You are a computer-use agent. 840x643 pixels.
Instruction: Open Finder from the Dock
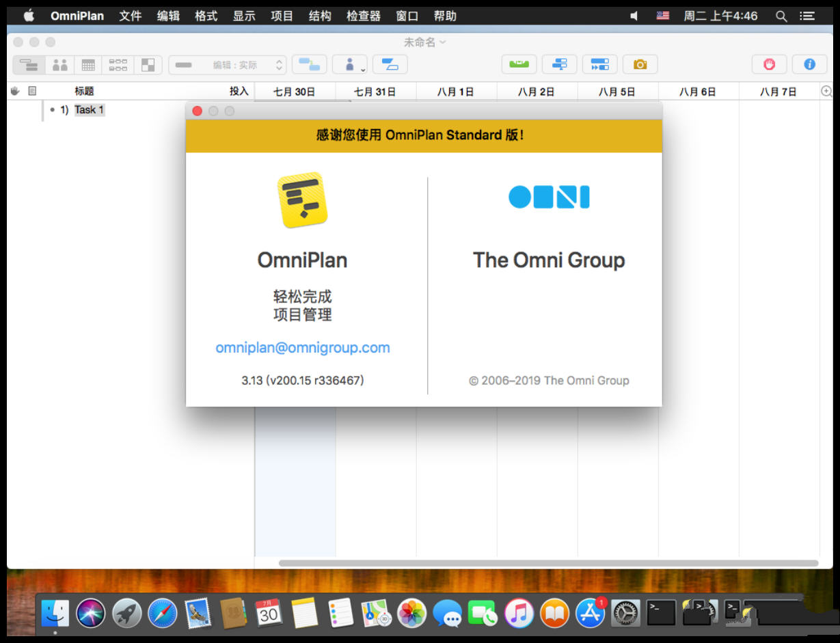(55, 613)
